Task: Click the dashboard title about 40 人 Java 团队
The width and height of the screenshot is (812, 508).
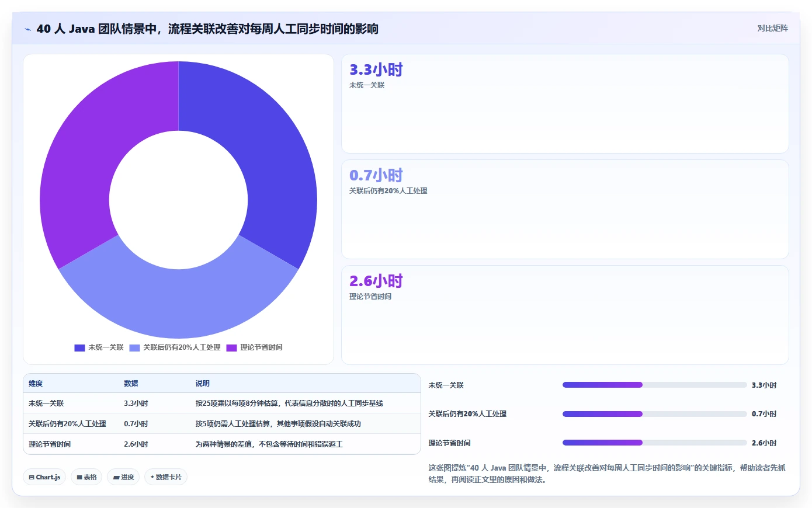Action: pos(207,29)
